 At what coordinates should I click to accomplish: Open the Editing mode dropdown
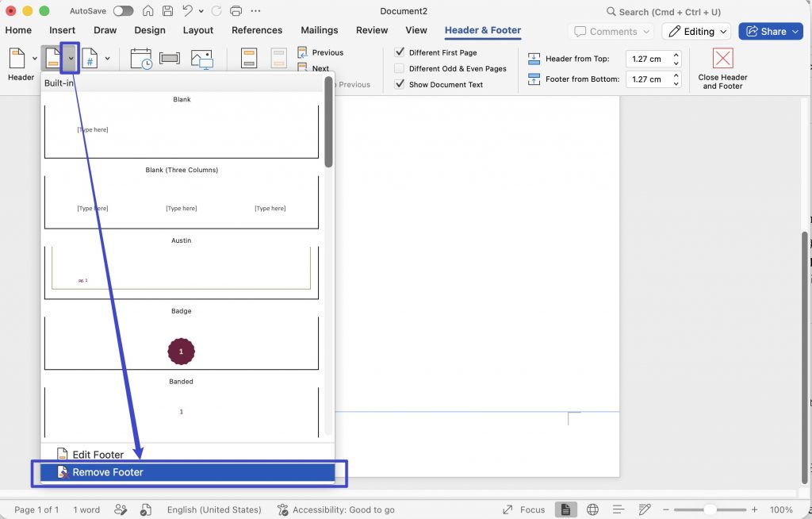pyautogui.click(x=696, y=31)
